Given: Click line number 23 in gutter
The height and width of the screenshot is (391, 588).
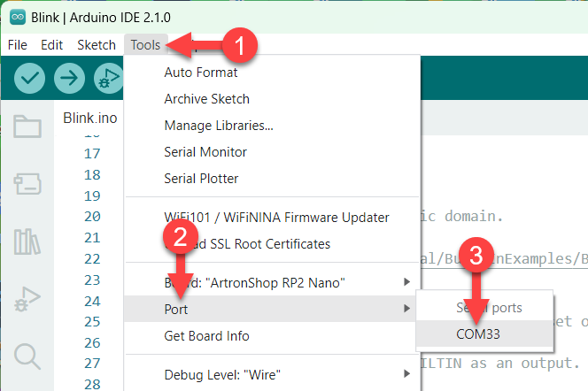Looking at the screenshot, I should click(x=92, y=280).
